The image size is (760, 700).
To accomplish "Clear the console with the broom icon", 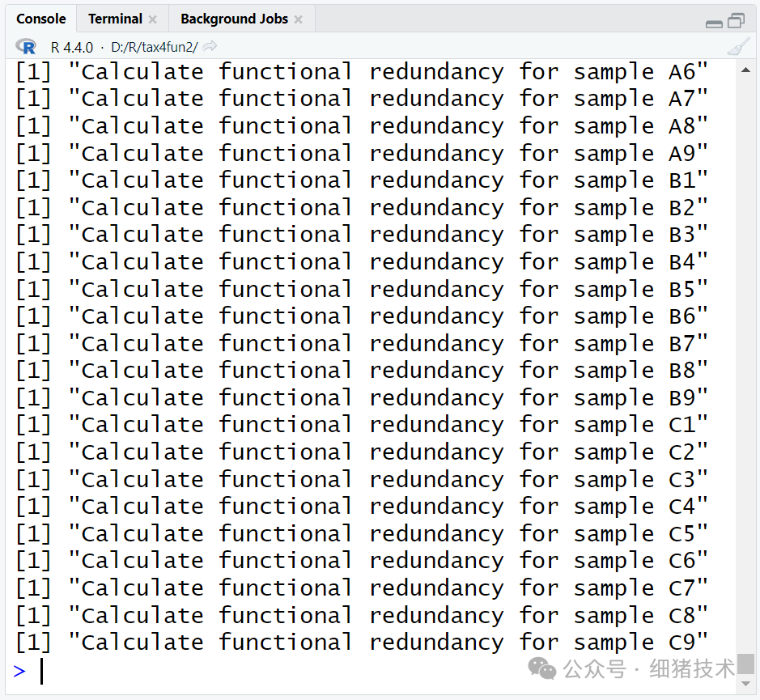I will (738, 47).
